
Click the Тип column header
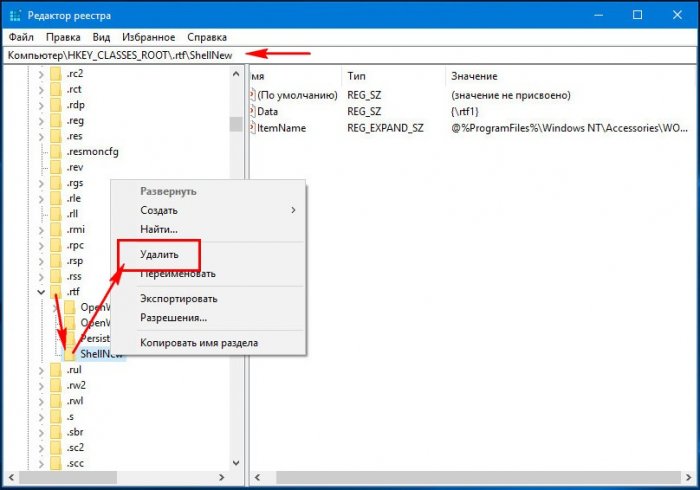coord(357,76)
